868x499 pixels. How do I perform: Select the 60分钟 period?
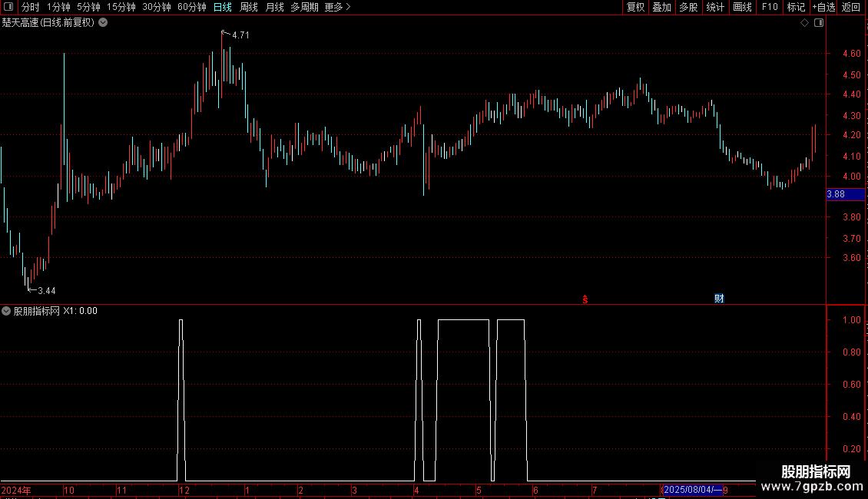click(x=192, y=7)
